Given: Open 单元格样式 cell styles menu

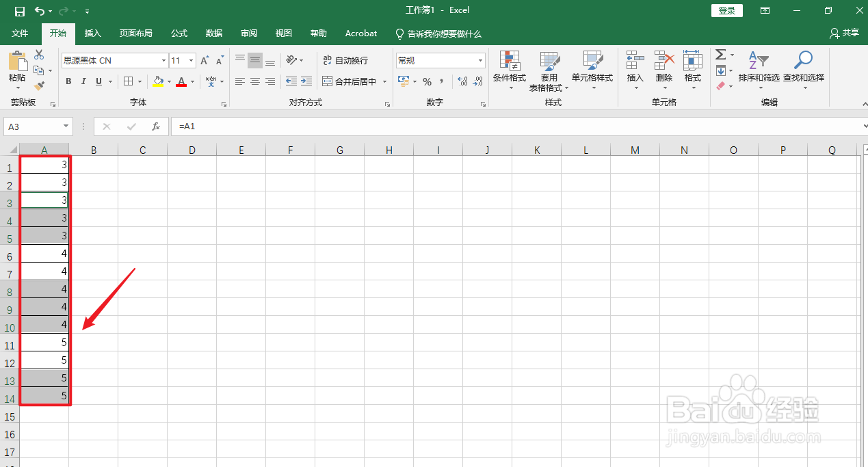Looking at the screenshot, I should point(592,70).
